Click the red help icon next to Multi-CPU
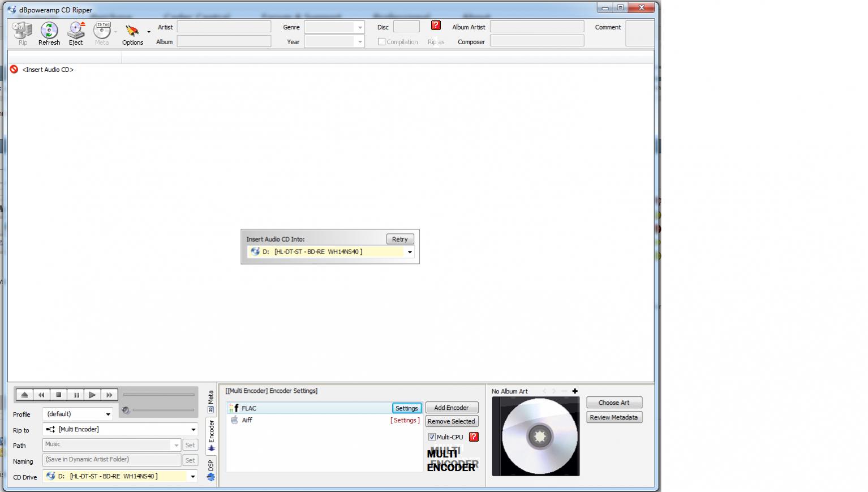This screenshot has height=492, width=868. [474, 437]
